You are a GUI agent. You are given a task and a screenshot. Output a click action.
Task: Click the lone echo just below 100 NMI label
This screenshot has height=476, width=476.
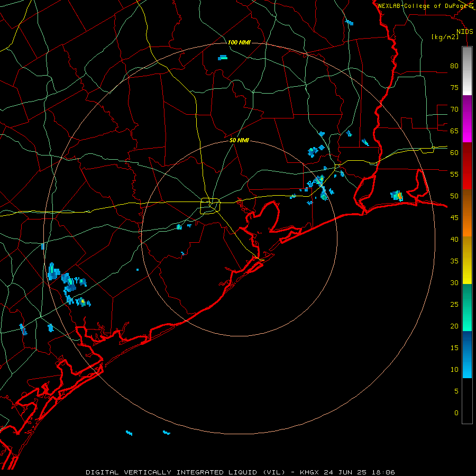(223, 57)
